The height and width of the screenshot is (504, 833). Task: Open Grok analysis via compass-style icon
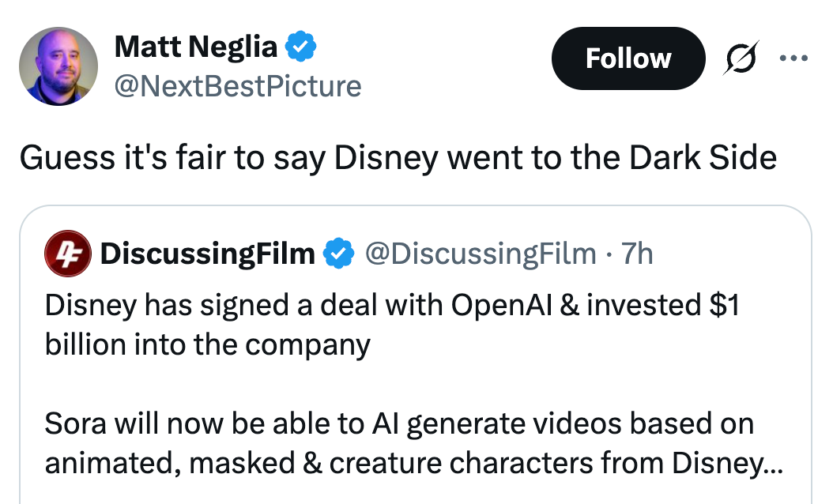[x=741, y=58]
